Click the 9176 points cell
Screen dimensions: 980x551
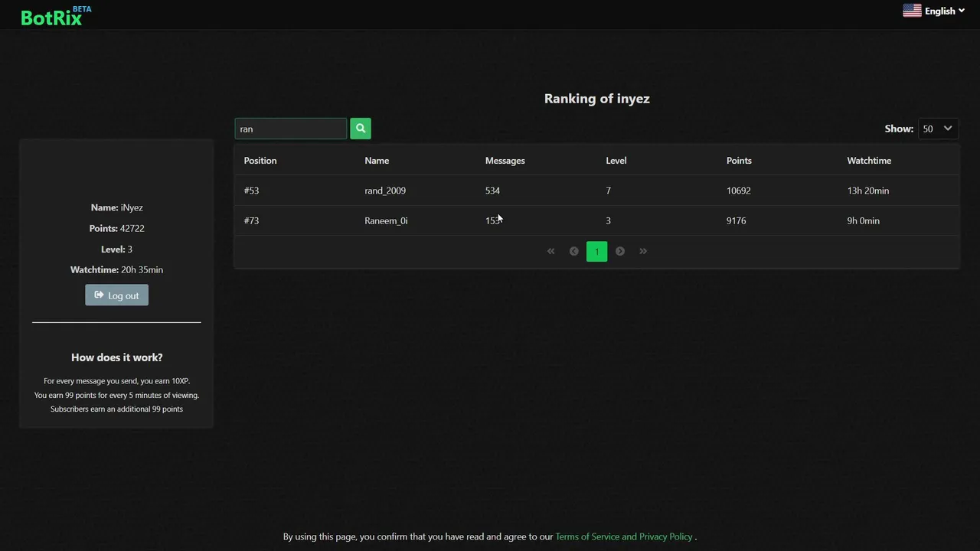[737, 220]
